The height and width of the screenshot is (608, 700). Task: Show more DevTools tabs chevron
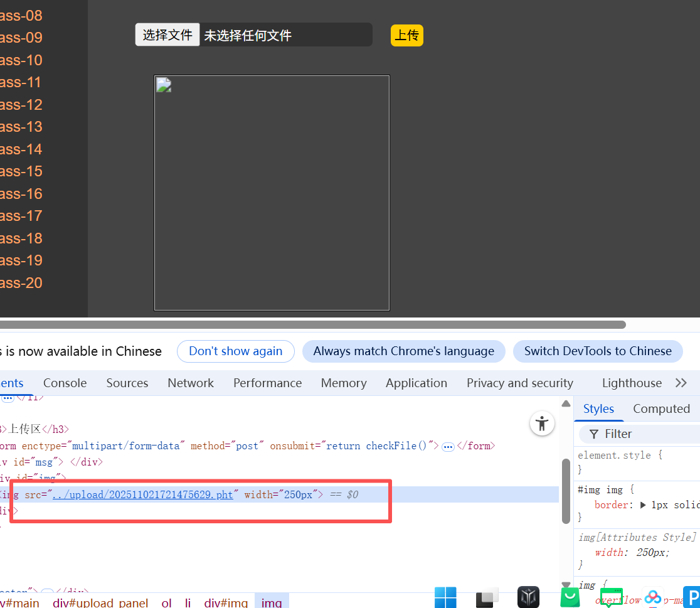[681, 383]
